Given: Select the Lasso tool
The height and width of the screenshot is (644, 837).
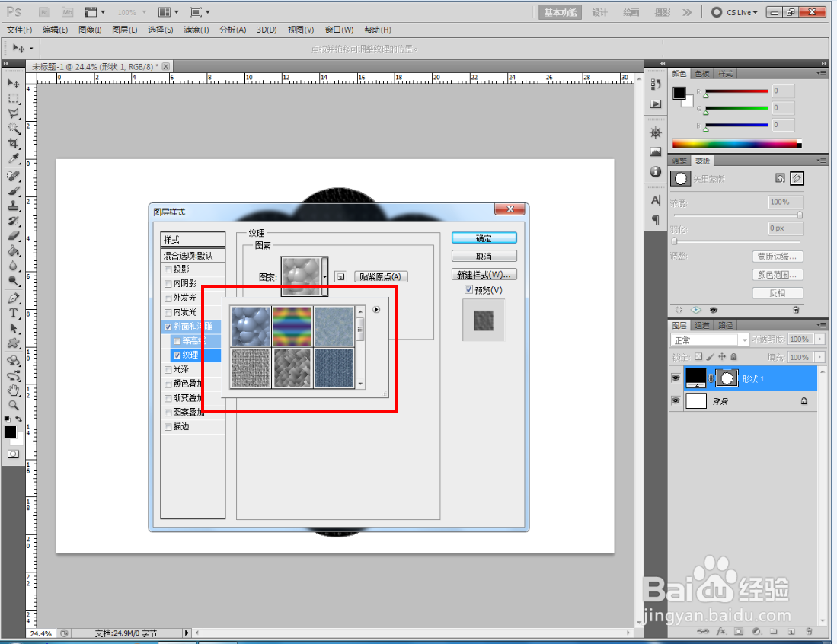Looking at the screenshot, I should coord(14,113).
